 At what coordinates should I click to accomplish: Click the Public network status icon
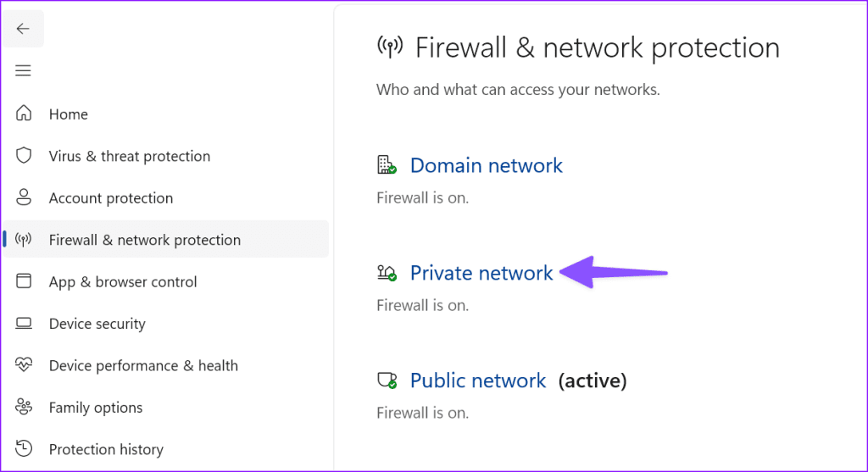(x=387, y=380)
